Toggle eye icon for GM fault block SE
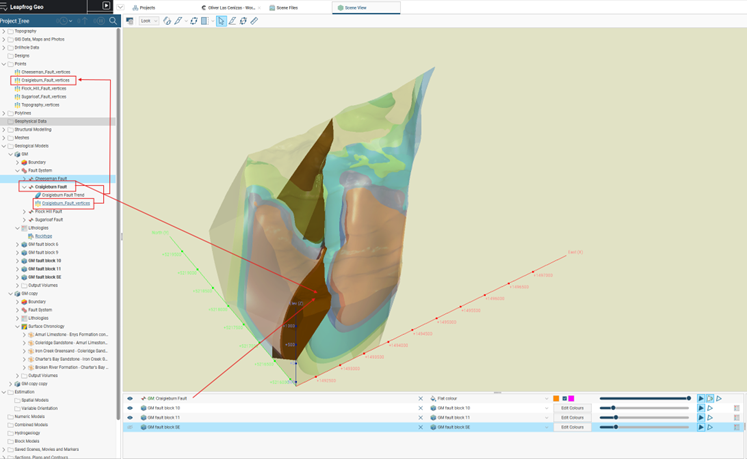The height and width of the screenshot is (459, 747). (130, 427)
